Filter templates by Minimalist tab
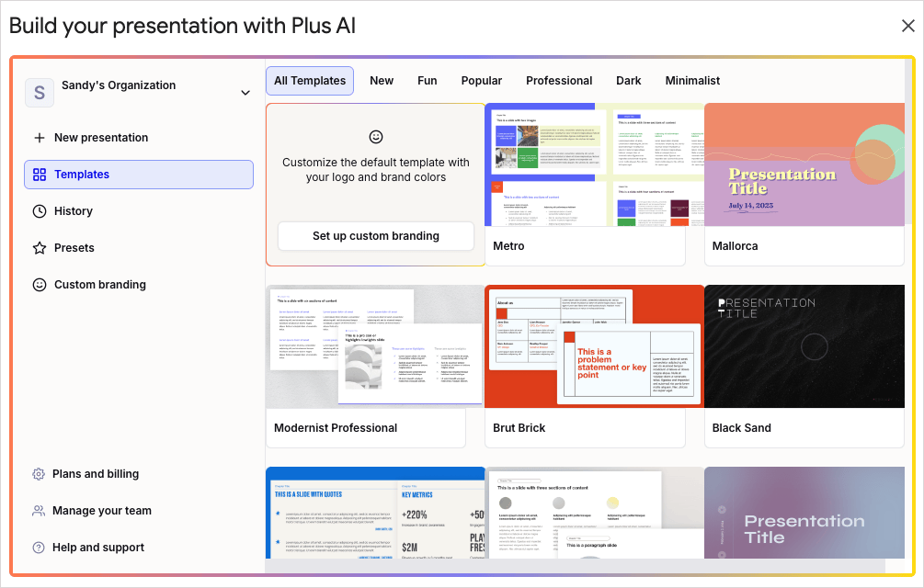 pyautogui.click(x=692, y=81)
